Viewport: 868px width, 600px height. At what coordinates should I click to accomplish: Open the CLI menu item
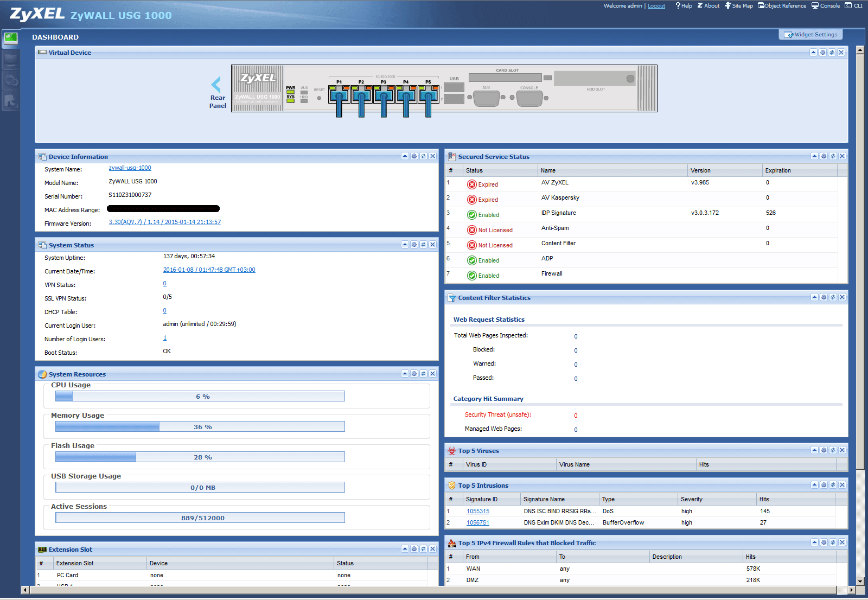click(854, 6)
